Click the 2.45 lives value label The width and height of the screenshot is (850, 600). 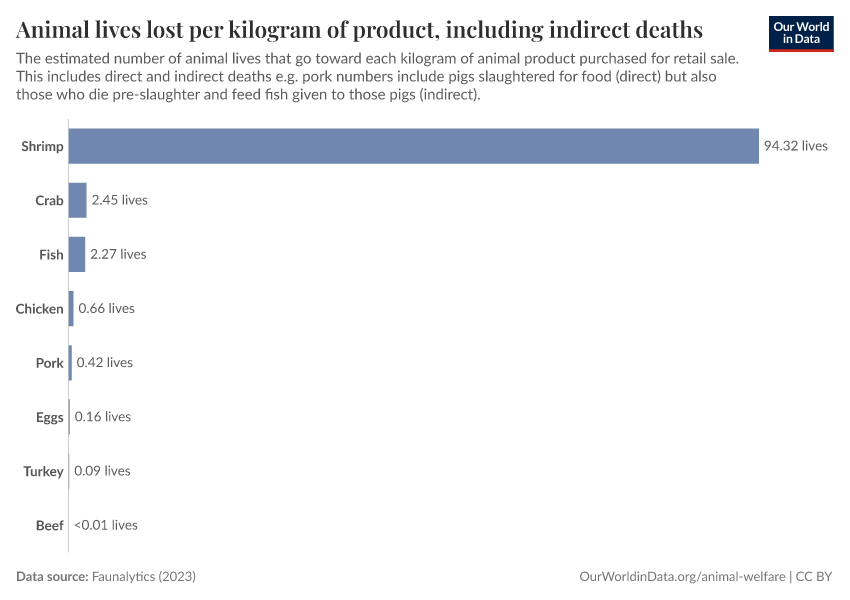119,200
